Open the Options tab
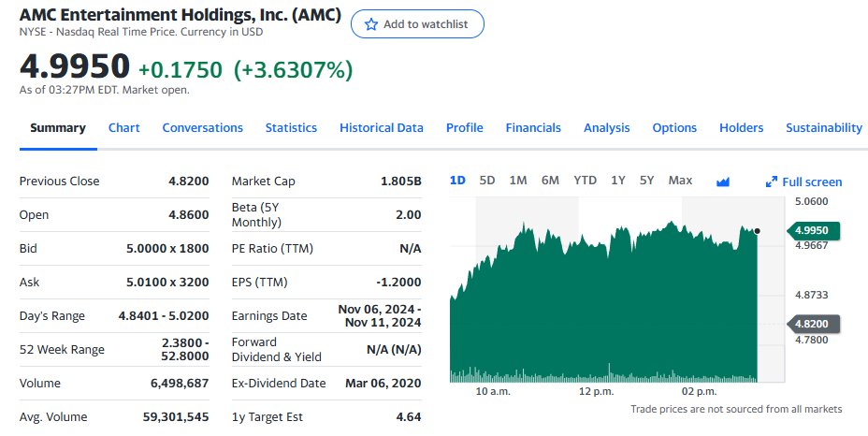The width and height of the screenshot is (868, 436). [x=674, y=128]
